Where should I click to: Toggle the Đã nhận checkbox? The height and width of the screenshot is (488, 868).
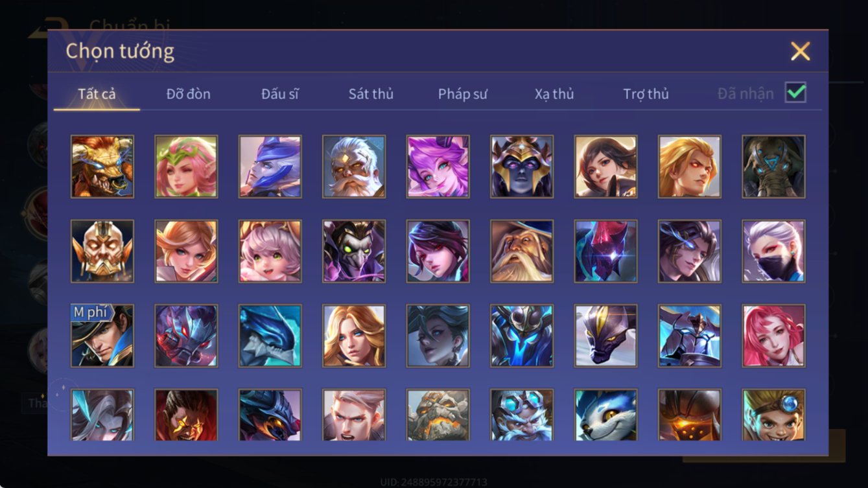795,93
